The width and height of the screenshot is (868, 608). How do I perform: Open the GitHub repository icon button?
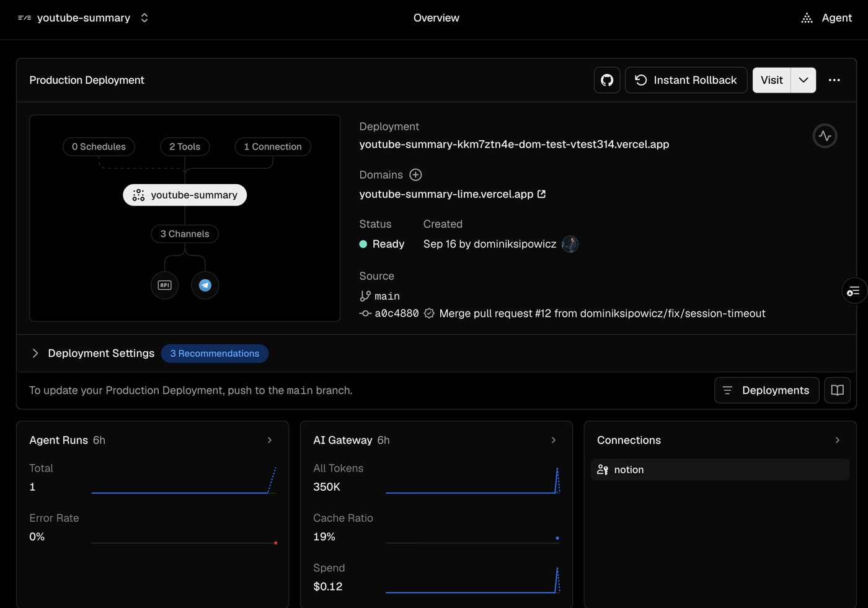coord(607,80)
